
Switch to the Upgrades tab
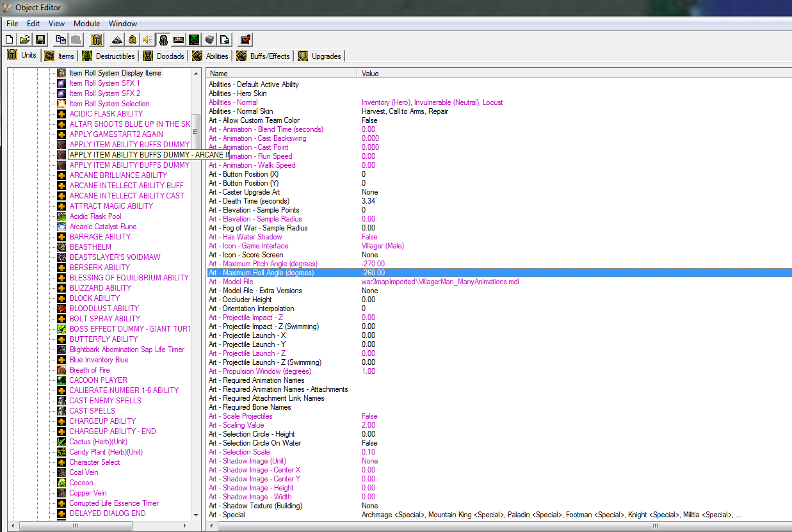tap(320, 56)
